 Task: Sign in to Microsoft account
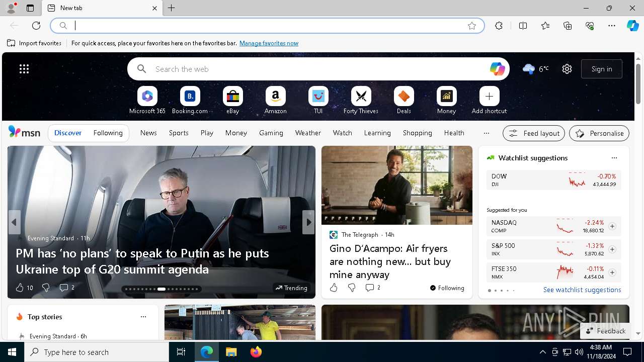[602, 69]
